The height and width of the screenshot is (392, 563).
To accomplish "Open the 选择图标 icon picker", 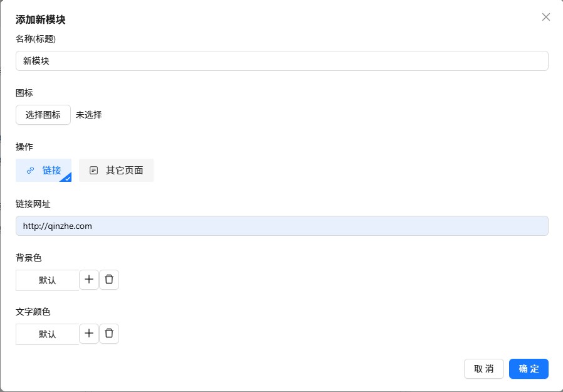I will coord(43,115).
